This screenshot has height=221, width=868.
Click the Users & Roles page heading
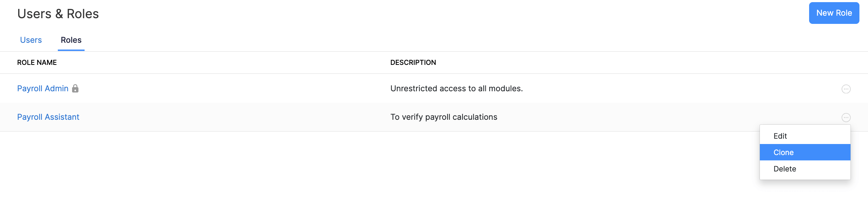click(x=58, y=14)
